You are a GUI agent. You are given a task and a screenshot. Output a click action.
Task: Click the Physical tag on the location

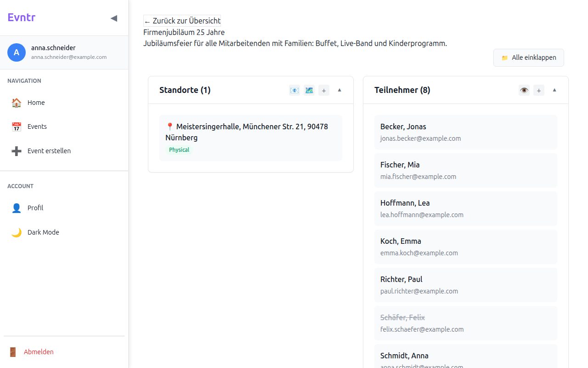click(x=179, y=149)
